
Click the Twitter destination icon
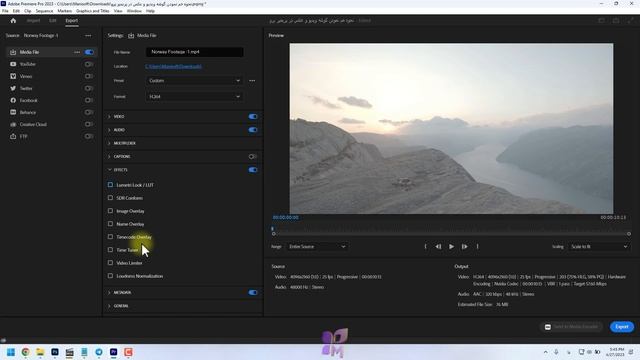[13, 88]
